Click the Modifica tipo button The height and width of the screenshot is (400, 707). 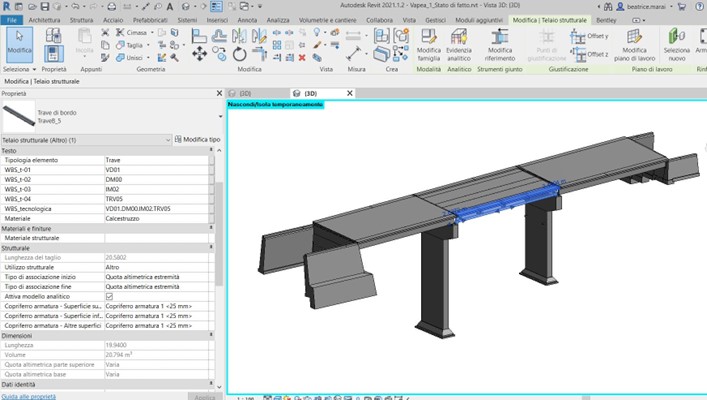click(195, 140)
